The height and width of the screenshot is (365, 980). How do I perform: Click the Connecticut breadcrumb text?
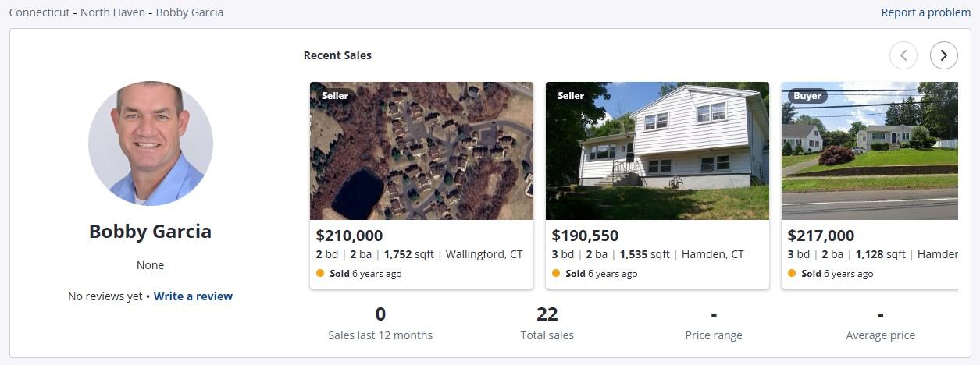38,12
